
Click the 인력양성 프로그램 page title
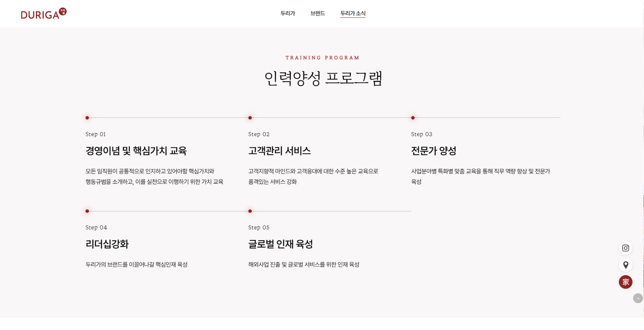pos(323,79)
